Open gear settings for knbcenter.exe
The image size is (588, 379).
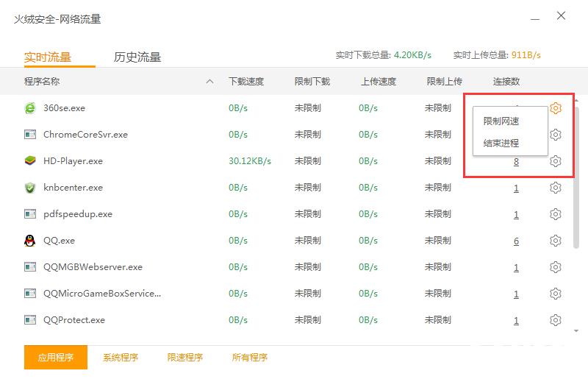click(x=556, y=188)
